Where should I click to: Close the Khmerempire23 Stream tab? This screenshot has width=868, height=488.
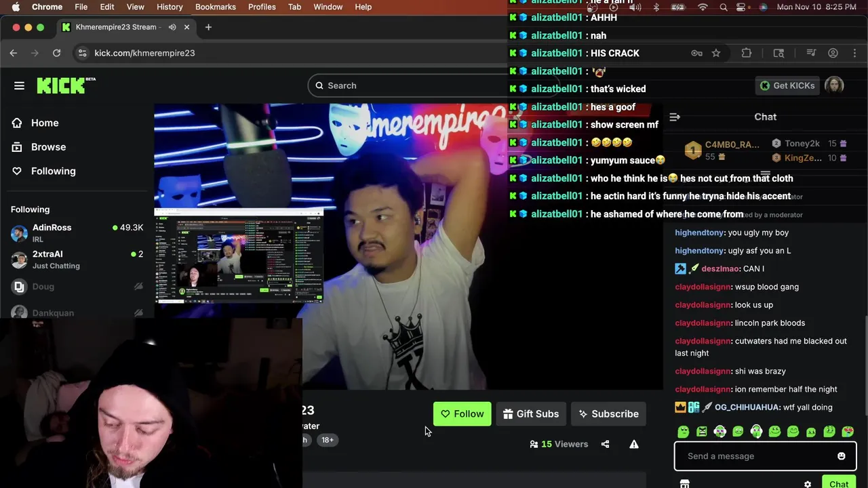tap(186, 27)
